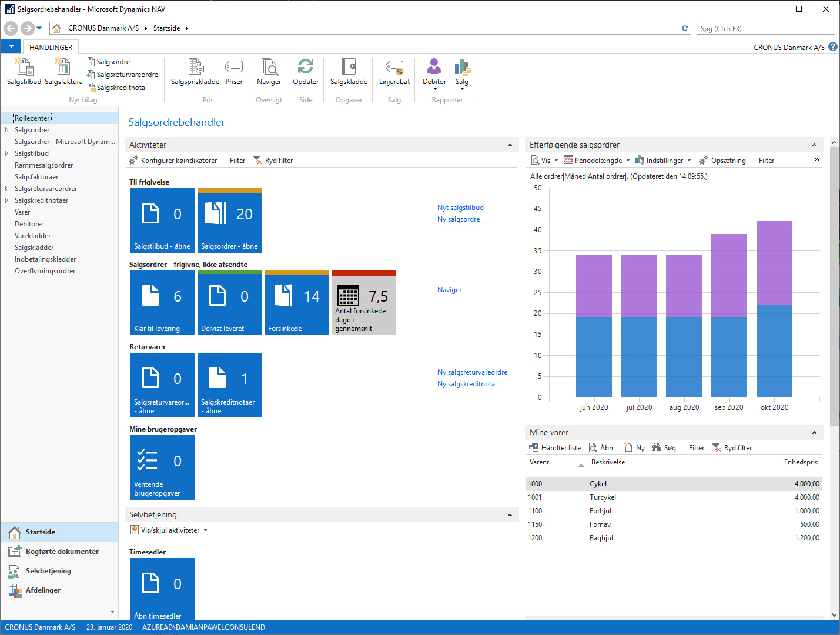Open new Salgsordre in ribbon
This screenshot has height=635, width=840.
(x=109, y=62)
